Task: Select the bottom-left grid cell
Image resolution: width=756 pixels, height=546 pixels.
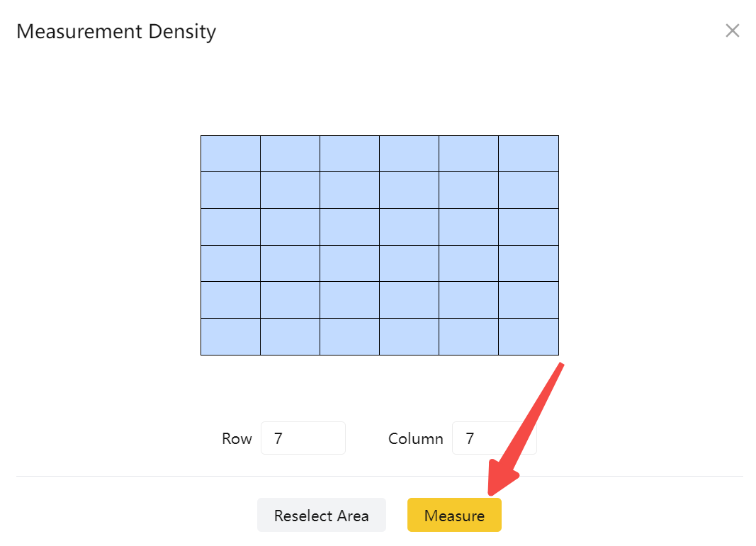Action: 231,336
